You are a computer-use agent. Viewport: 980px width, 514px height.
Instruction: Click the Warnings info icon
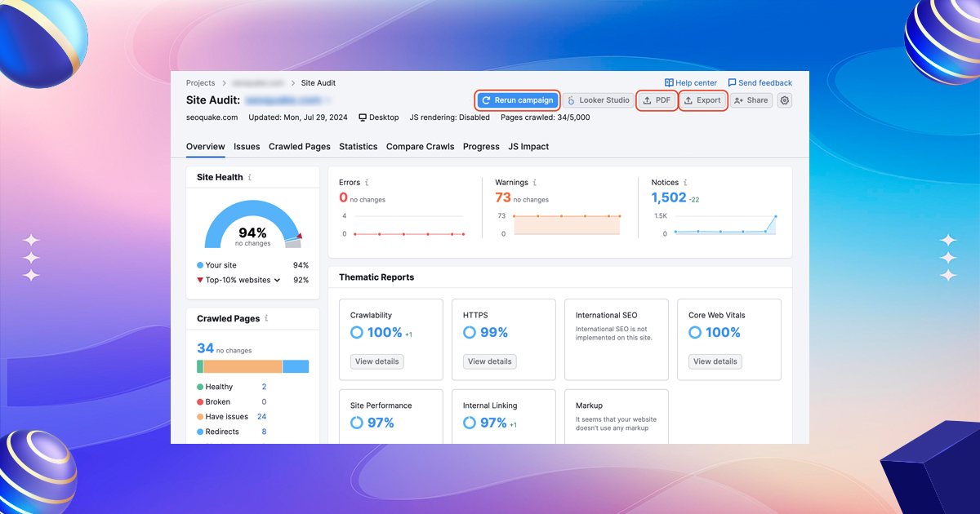coord(534,182)
